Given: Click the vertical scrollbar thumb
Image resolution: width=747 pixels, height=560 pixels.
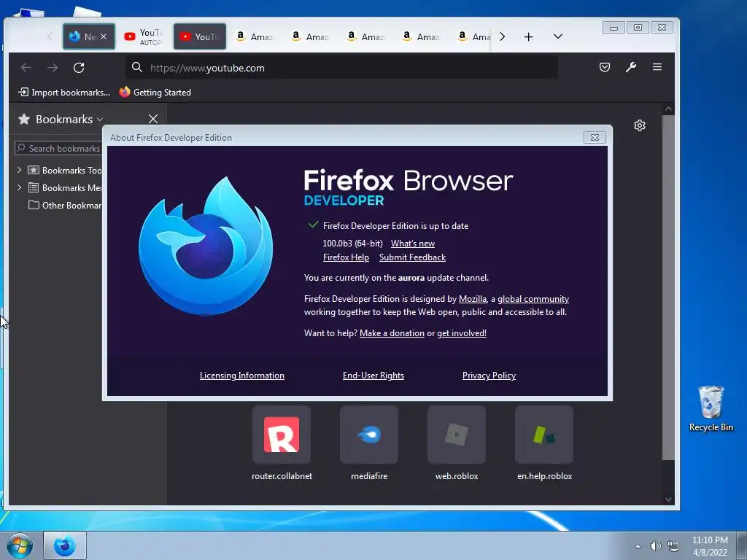Looking at the screenshot, I should pos(668,287).
